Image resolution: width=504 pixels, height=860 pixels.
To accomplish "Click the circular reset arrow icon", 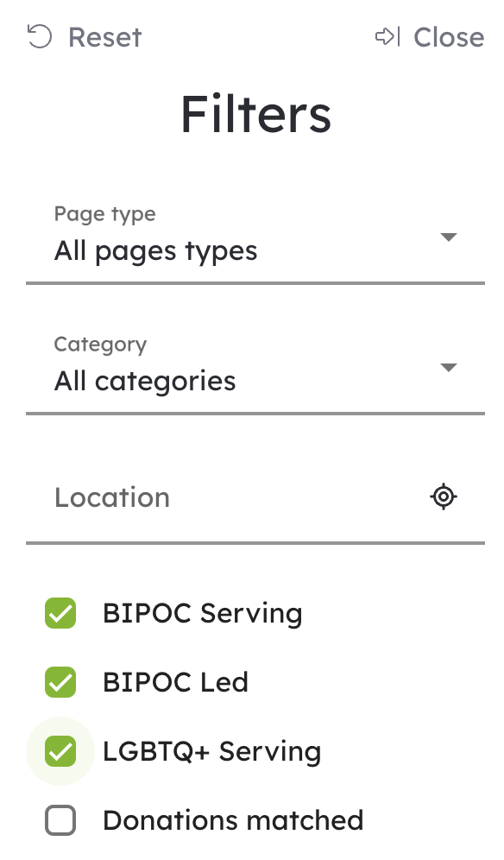I will click(40, 37).
